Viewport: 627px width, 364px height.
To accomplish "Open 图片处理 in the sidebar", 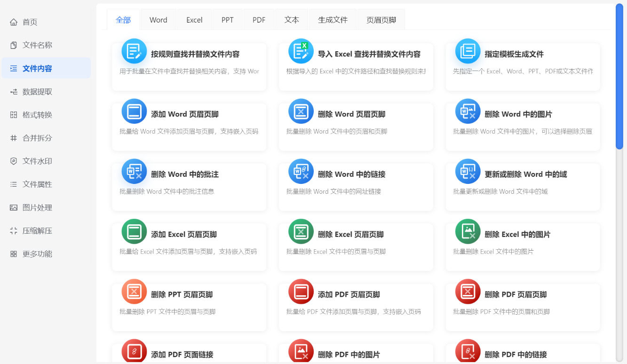I will (46, 207).
